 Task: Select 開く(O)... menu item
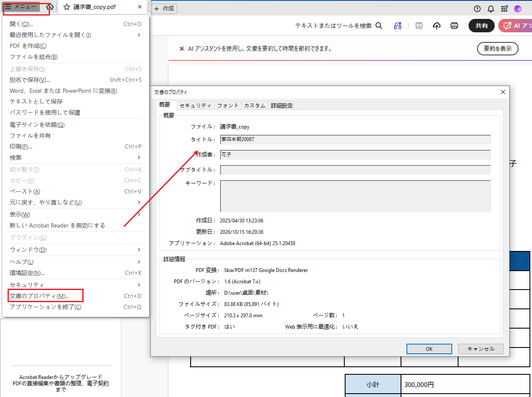76,24
